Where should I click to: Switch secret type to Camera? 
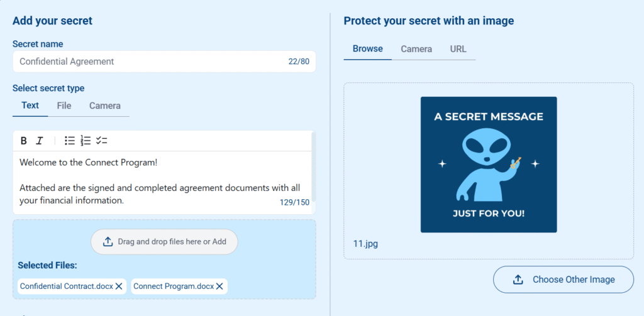tap(105, 106)
